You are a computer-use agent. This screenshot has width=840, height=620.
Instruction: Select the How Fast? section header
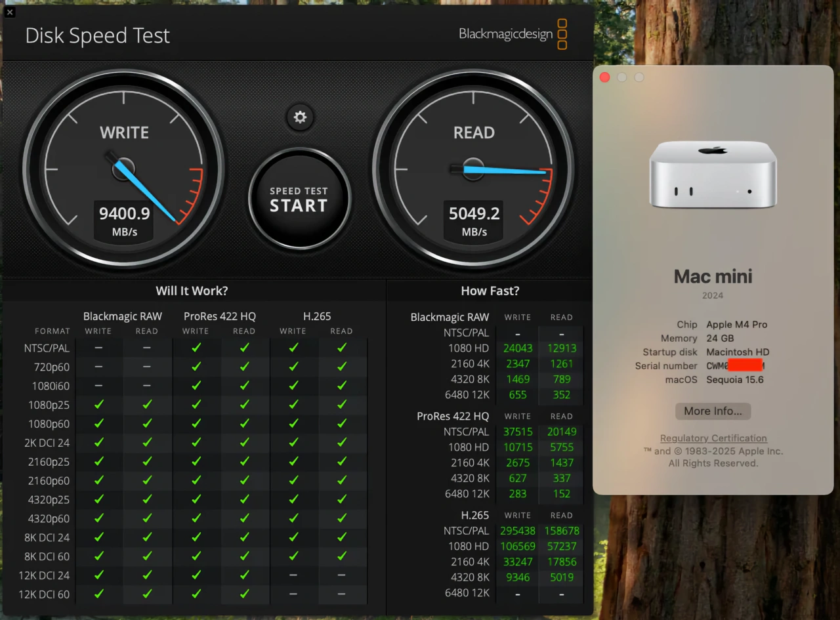tap(490, 291)
